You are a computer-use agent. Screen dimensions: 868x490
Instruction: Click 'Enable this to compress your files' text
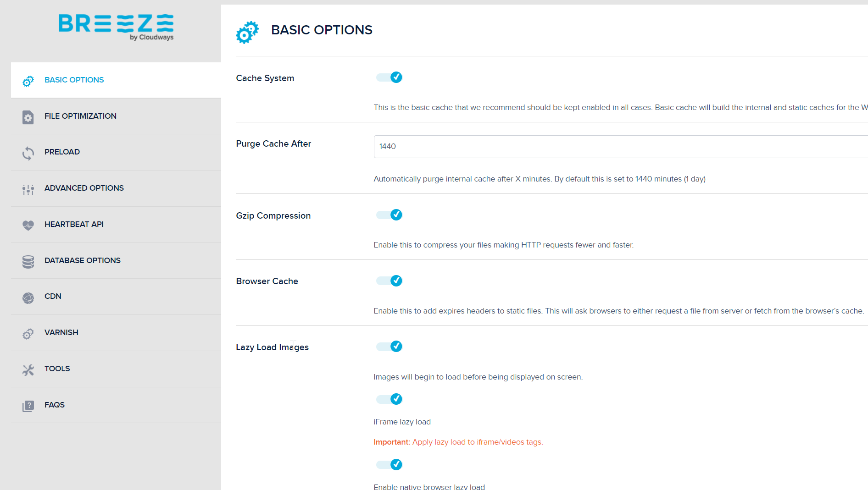click(x=504, y=245)
